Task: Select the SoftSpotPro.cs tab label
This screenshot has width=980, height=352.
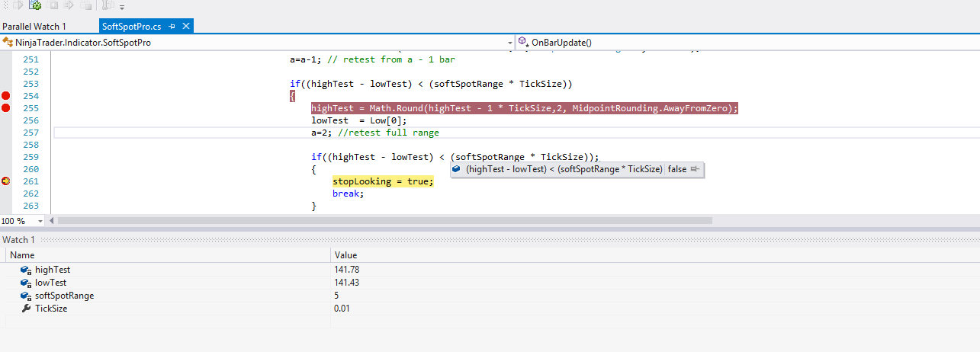Action: (x=131, y=27)
